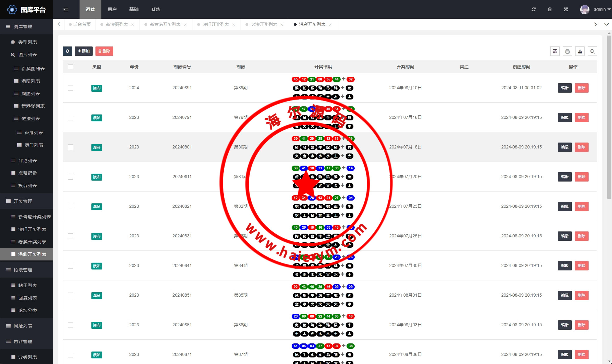Expand the tab options down-chevron

(x=606, y=24)
